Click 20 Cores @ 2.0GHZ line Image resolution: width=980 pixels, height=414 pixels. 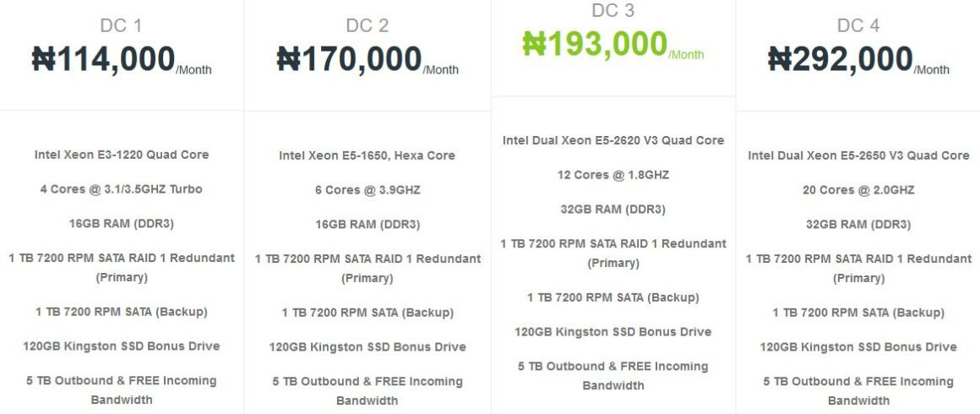858,189
